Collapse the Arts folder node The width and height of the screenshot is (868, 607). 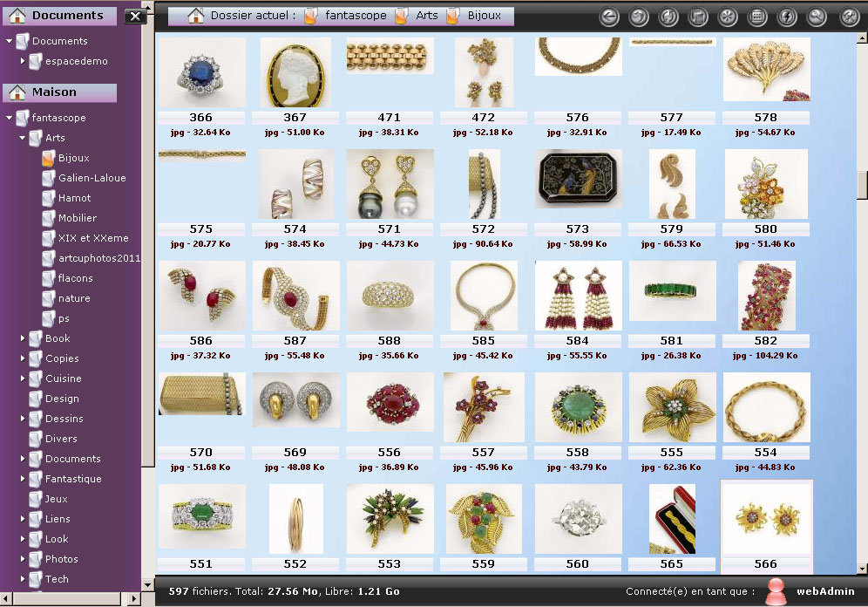[x=22, y=137]
